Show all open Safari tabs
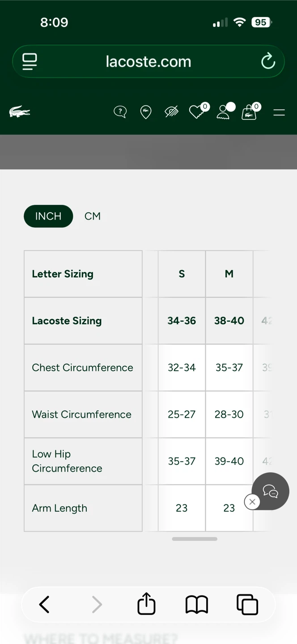Image resolution: width=297 pixels, height=644 pixels. 247,605
